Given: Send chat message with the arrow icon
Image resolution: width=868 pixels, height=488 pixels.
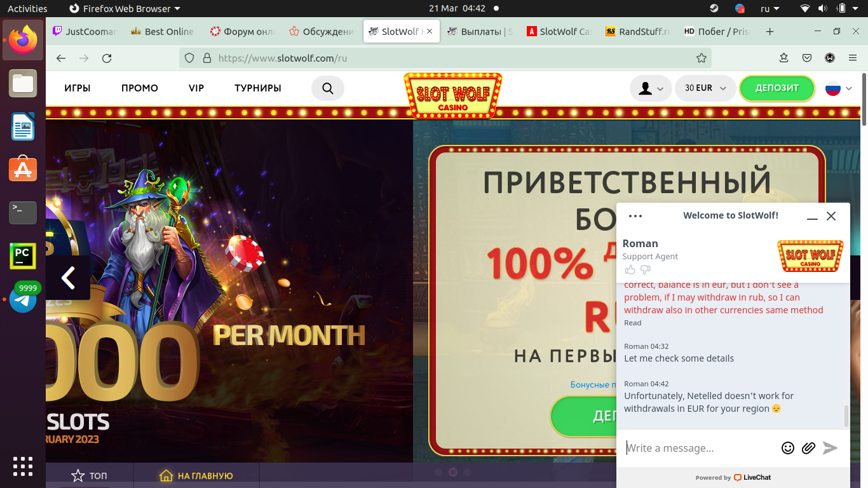Looking at the screenshot, I should tap(830, 448).
